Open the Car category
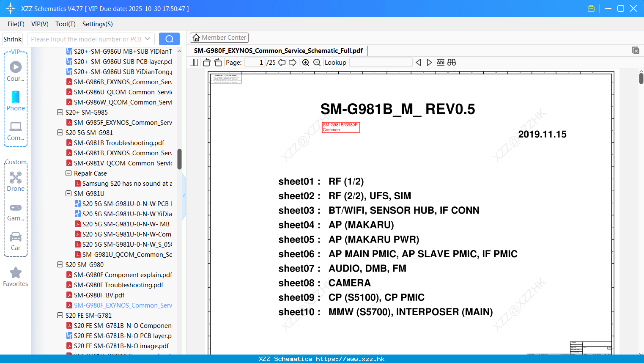This screenshot has width=644, height=363. click(x=16, y=241)
